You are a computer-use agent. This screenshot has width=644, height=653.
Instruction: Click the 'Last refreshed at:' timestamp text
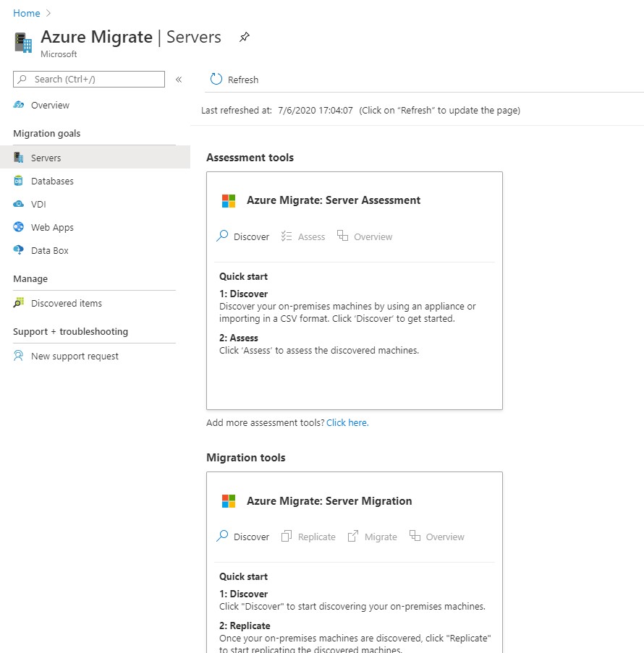[276, 111]
